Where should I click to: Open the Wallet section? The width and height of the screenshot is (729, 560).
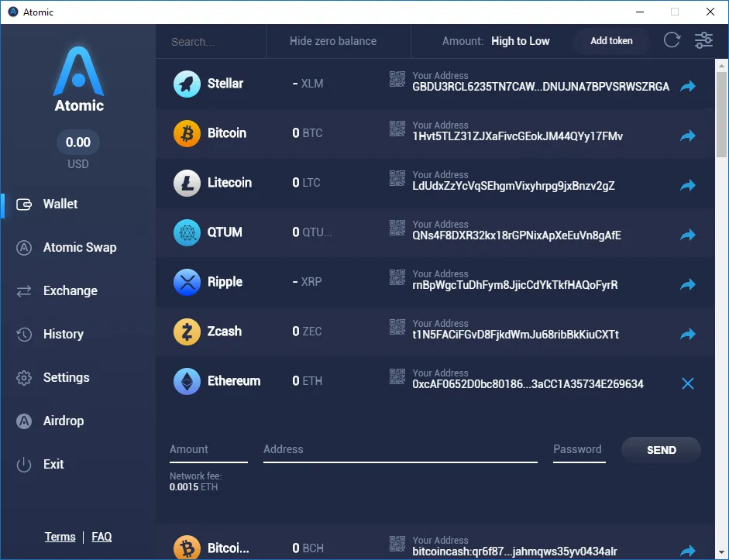tap(60, 204)
